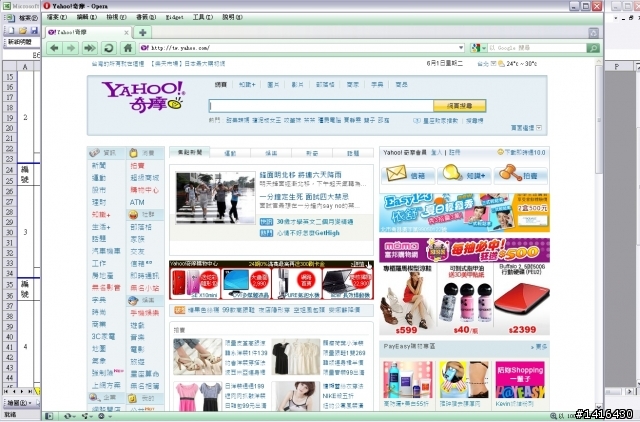Reload the page with the refresh icon

point(109,48)
